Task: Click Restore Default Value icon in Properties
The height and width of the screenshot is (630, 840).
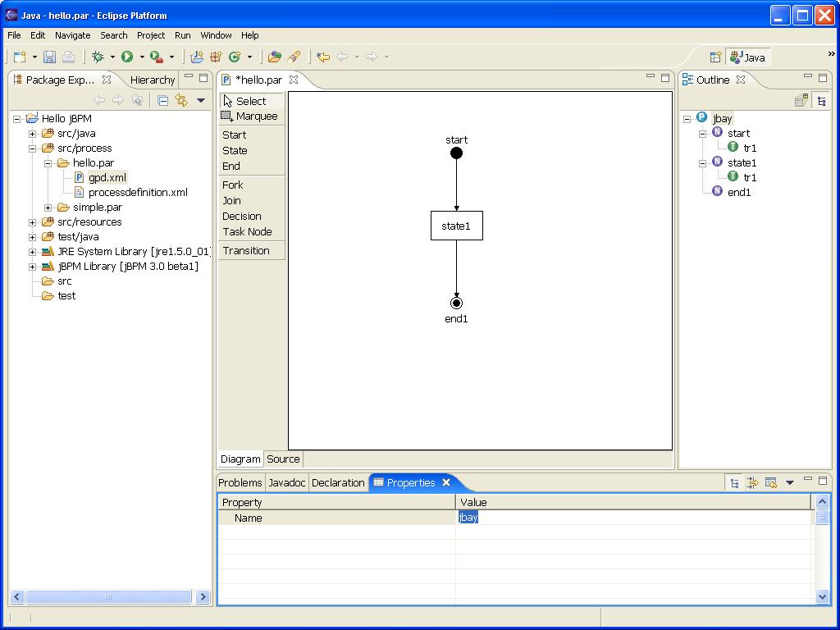Action: 771,483
